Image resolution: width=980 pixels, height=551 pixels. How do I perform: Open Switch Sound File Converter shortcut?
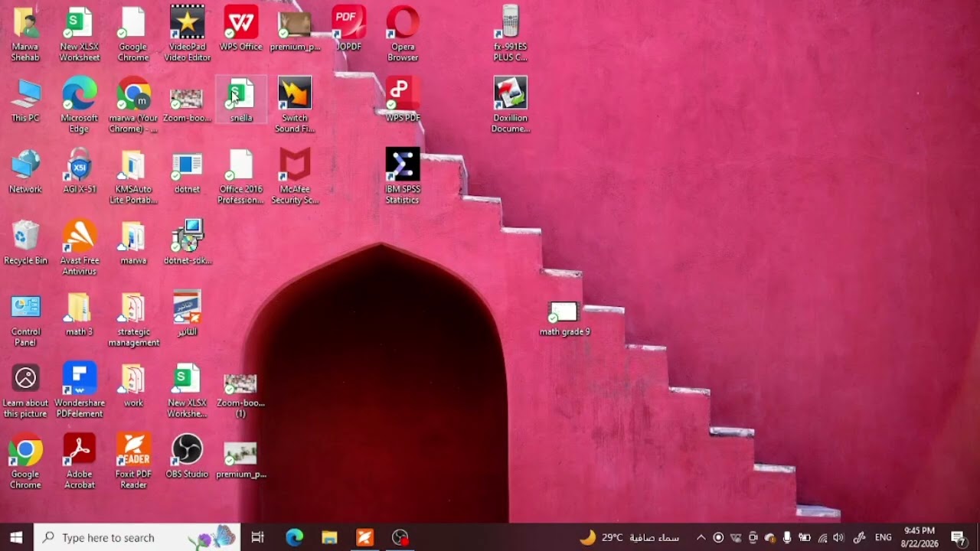point(295,106)
